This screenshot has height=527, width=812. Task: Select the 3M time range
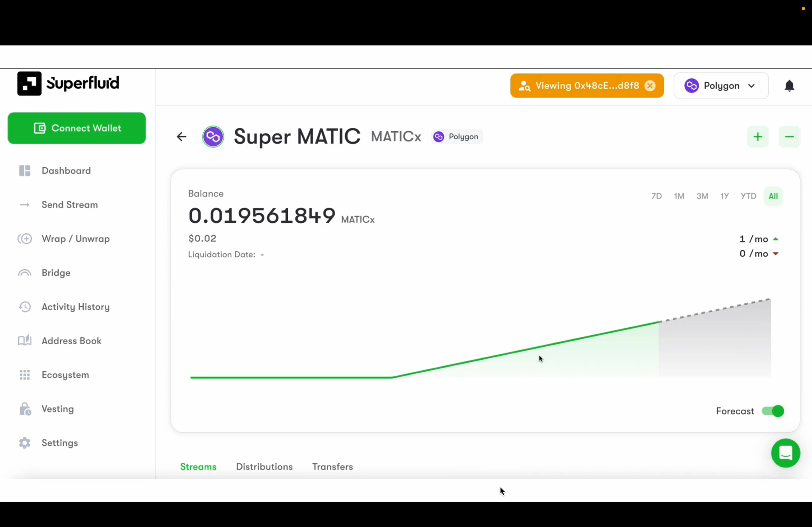(702, 196)
